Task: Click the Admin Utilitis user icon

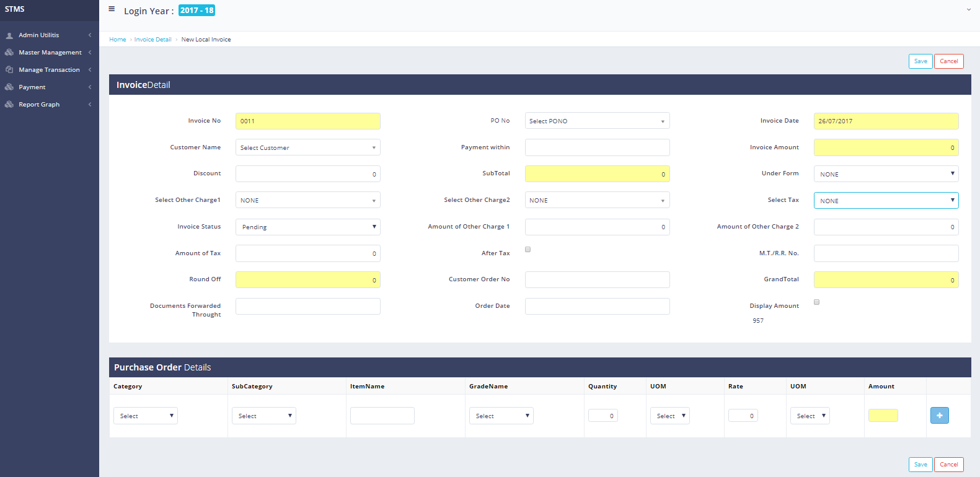Action: click(9, 35)
